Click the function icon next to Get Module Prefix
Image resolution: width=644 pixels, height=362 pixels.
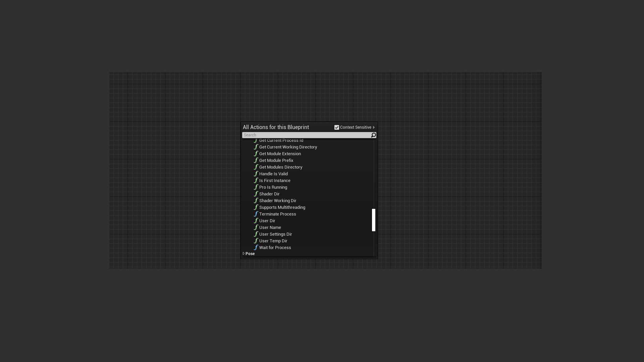pyautogui.click(x=256, y=160)
